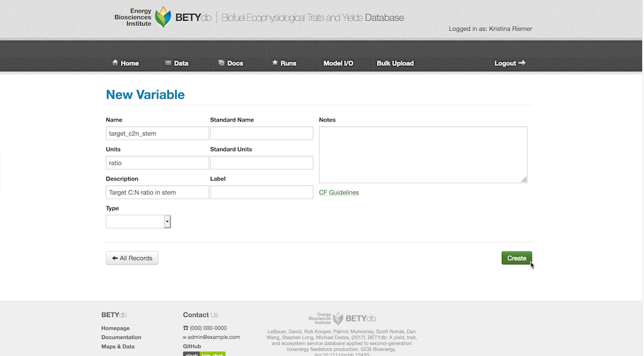Screen dimensions: 644x356
Task: Click the Standard Units input field
Action: tap(261, 163)
